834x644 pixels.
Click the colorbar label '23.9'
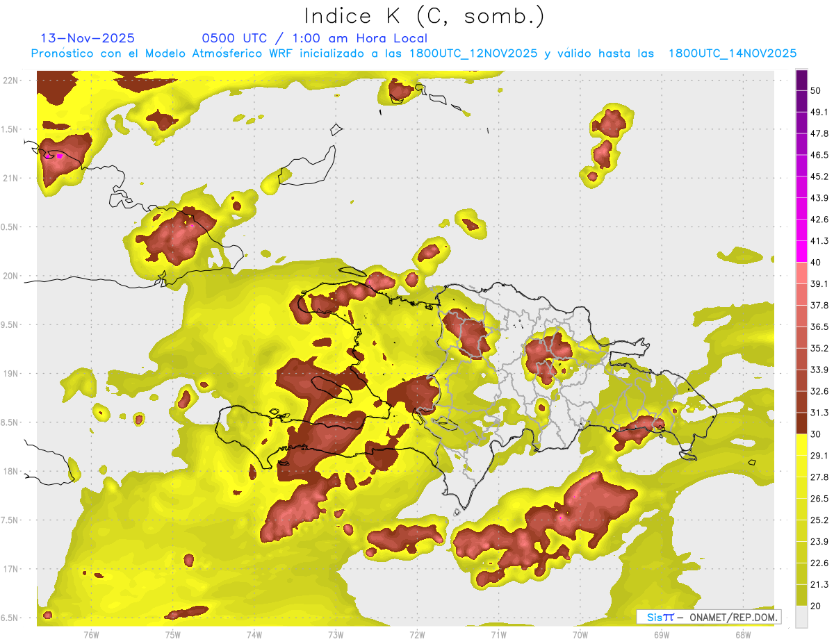pos(819,542)
